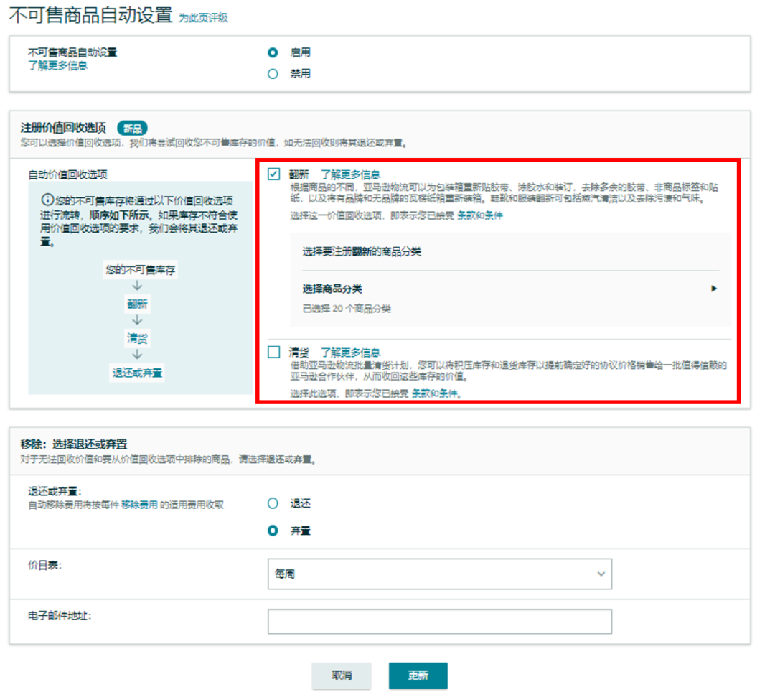Click 为此页评级 next to the title
Screen dimensions: 775x700
(x=205, y=18)
